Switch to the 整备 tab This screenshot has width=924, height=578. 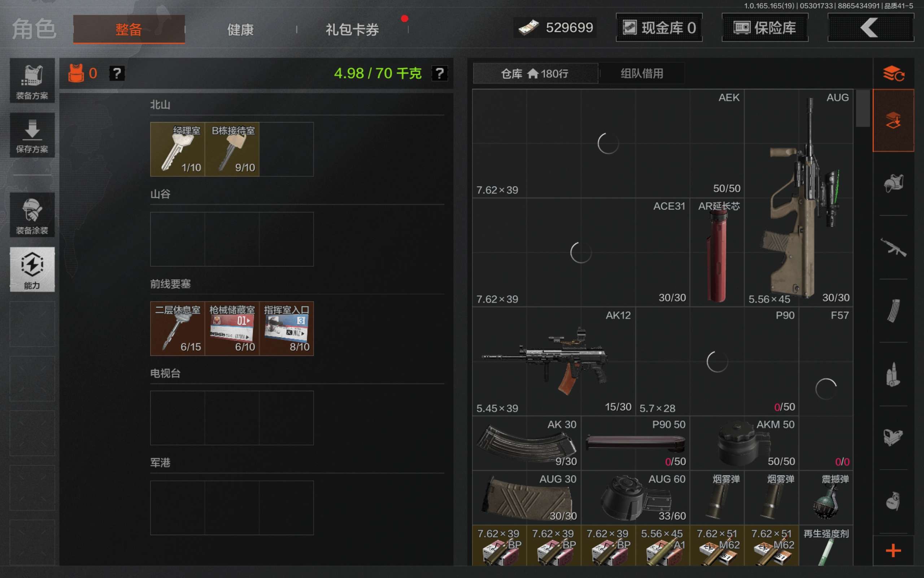click(x=129, y=29)
